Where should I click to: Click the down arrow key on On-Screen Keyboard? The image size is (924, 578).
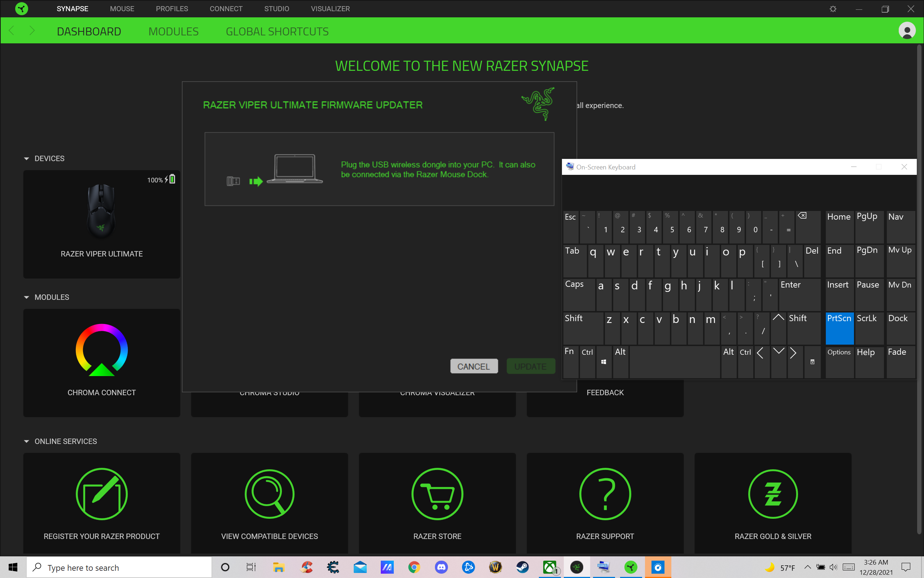tap(778, 362)
